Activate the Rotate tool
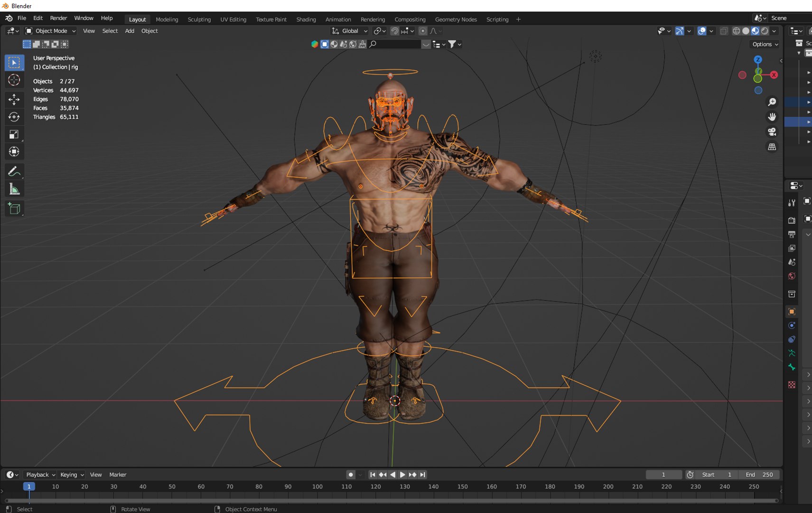This screenshot has height=513, width=812. click(14, 117)
